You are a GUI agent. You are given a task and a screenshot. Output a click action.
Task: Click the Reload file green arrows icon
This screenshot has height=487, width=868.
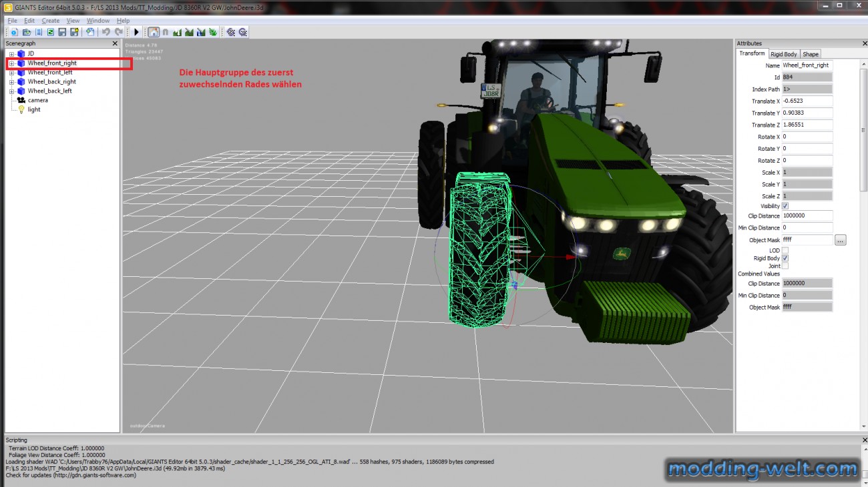click(x=50, y=32)
